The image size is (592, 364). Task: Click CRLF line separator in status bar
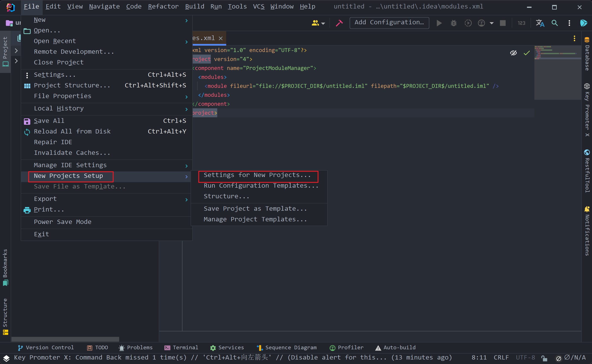click(501, 358)
